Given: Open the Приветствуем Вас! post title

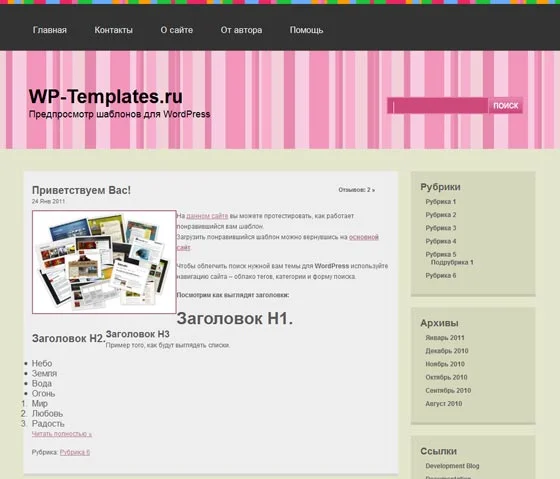Looking at the screenshot, I should 81,190.
